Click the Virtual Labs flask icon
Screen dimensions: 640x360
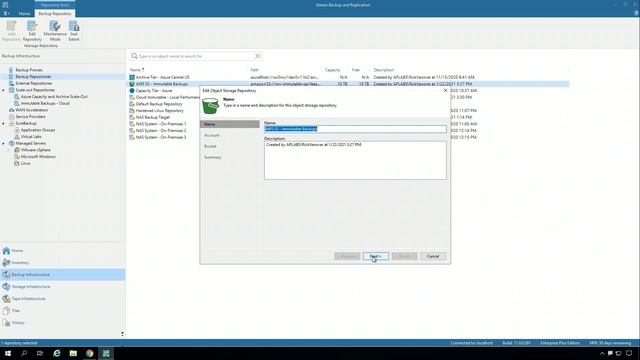pos(17,137)
